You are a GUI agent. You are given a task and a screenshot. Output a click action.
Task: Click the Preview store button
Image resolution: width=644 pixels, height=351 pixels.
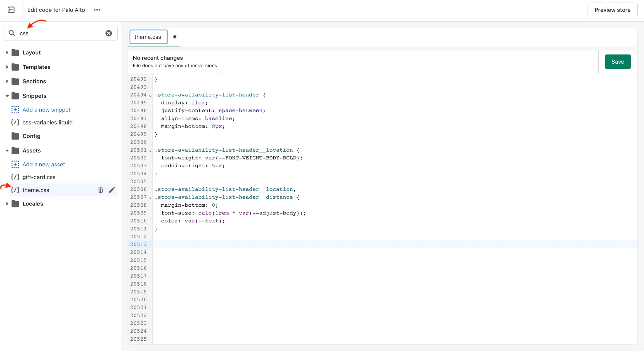click(612, 10)
